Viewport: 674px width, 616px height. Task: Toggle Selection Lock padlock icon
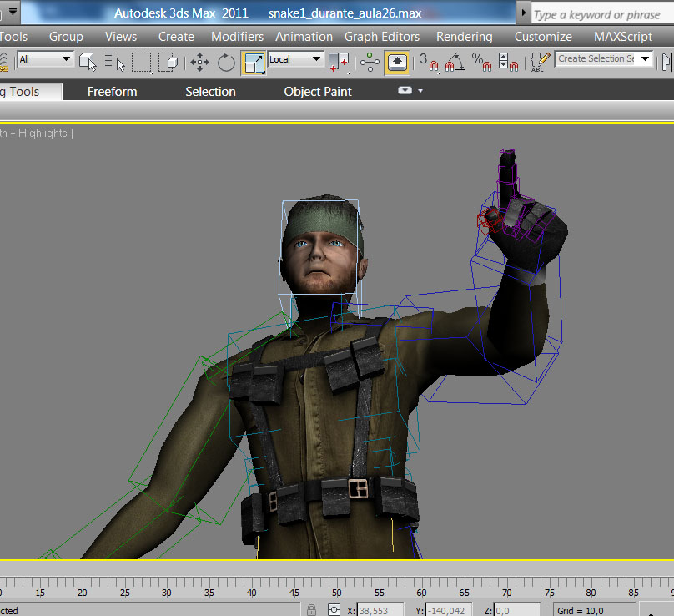tap(310, 610)
